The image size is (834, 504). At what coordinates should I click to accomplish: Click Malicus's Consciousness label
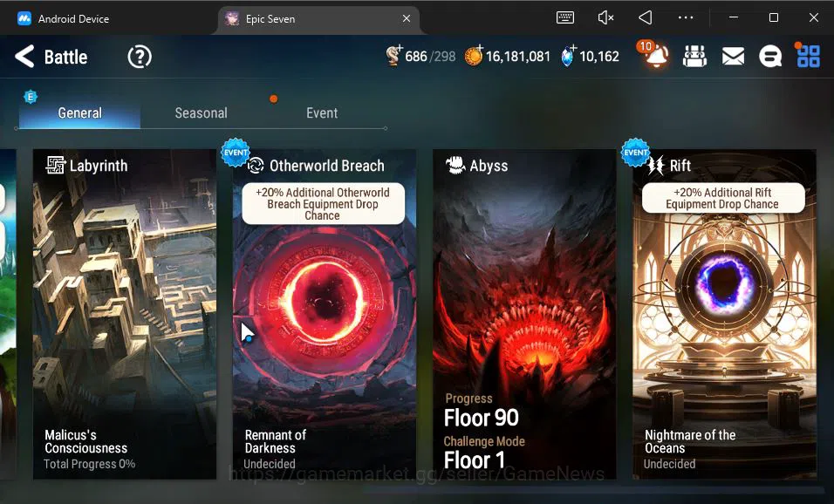point(85,441)
